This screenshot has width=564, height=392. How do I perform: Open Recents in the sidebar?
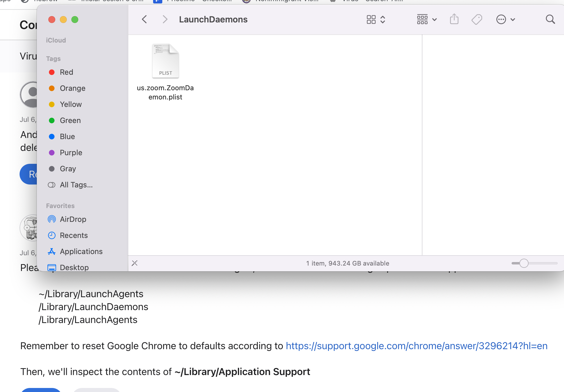point(74,235)
